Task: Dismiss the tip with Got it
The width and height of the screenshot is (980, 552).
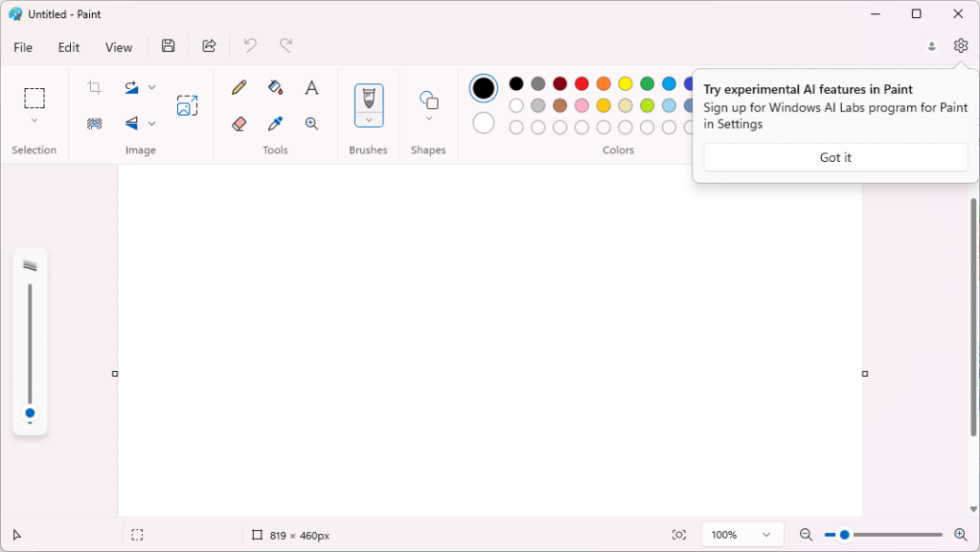Action: coord(835,157)
